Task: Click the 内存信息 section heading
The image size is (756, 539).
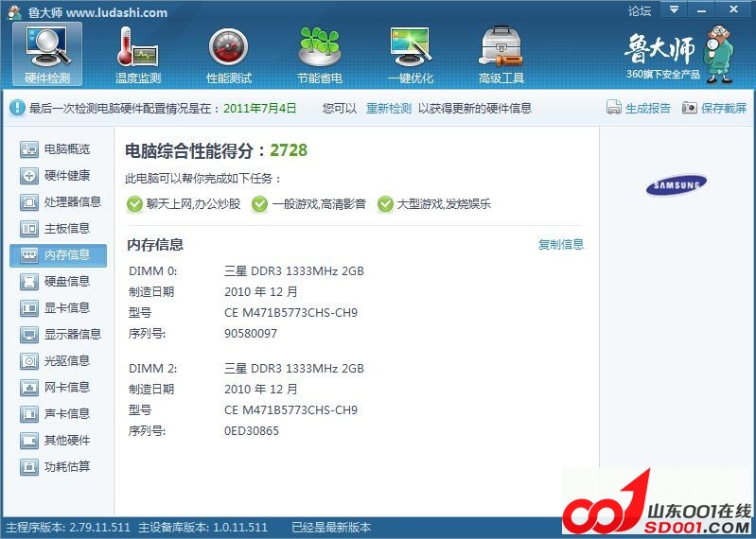Action: pos(155,245)
